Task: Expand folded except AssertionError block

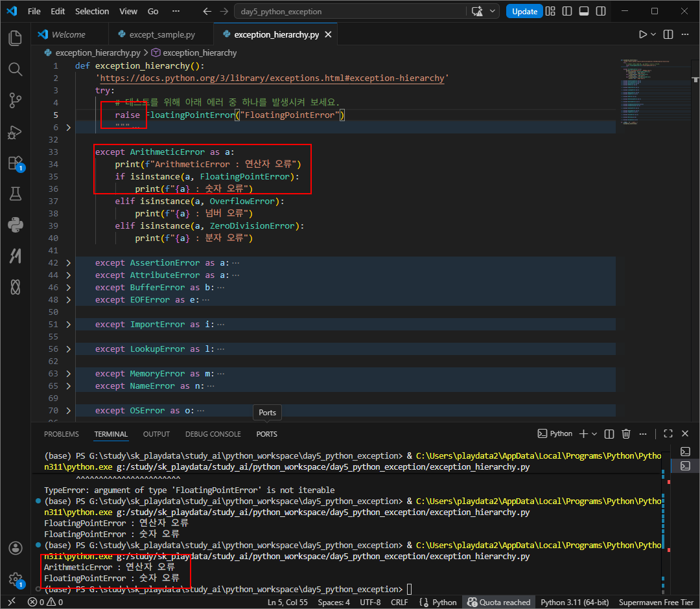Action: (x=68, y=263)
